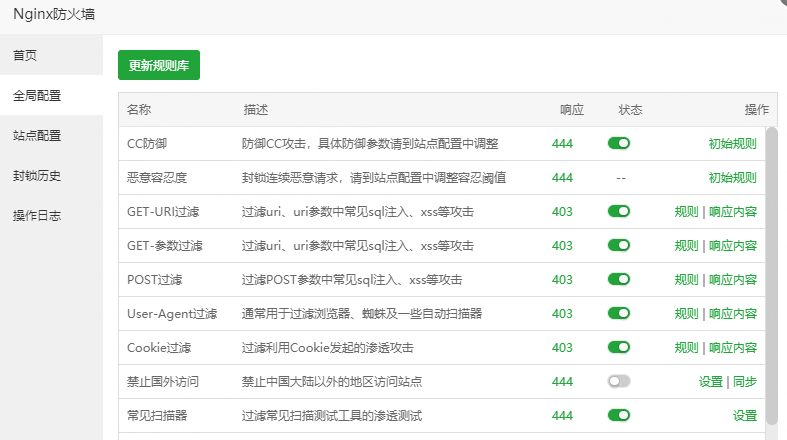Viewport: 787px width, 440px height.
Task: Select the User-Agent过滤 name cell
Action: [172, 314]
